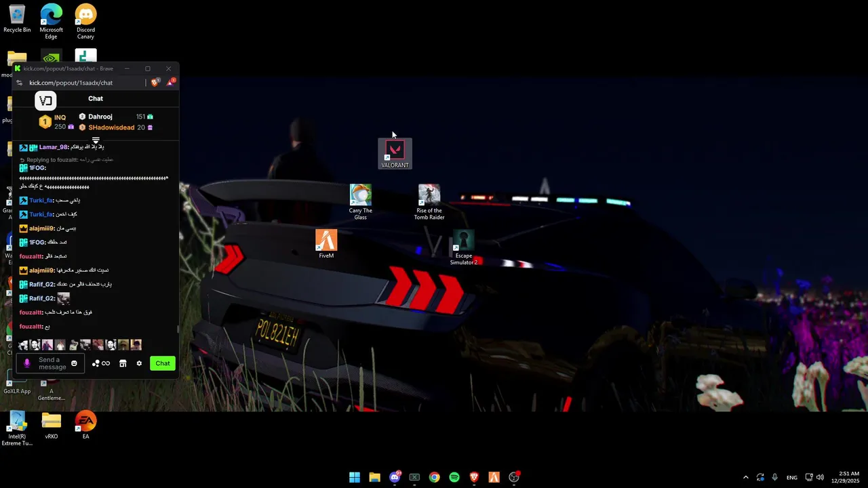Click the sync update icon in system tray
The width and height of the screenshot is (868, 488).
pos(760,477)
